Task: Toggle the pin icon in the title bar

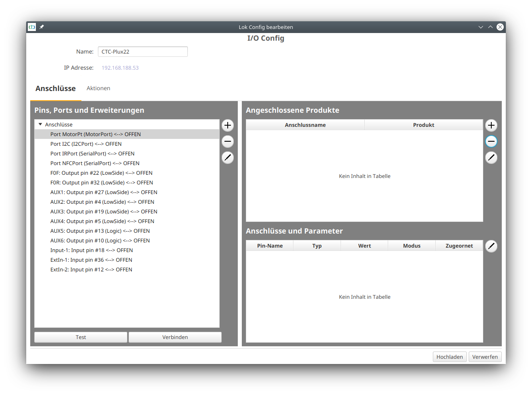Action: (x=42, y=27)
